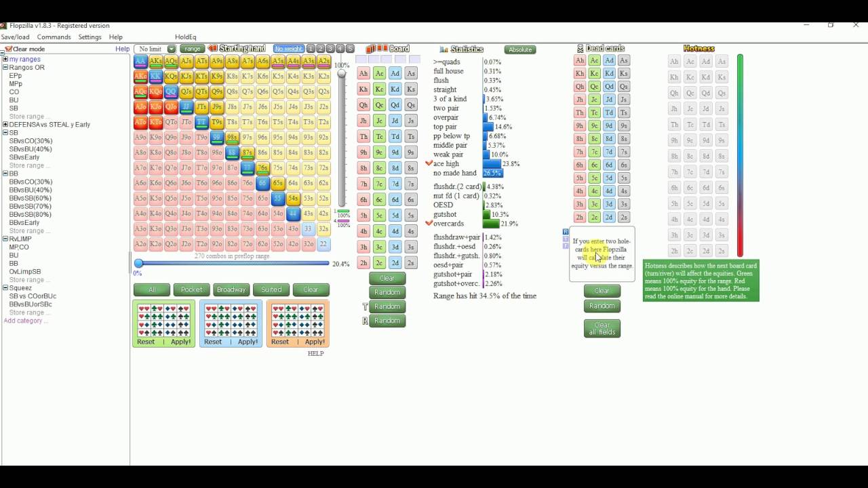Collapse the Squeez category node

(x=5, y=287)
